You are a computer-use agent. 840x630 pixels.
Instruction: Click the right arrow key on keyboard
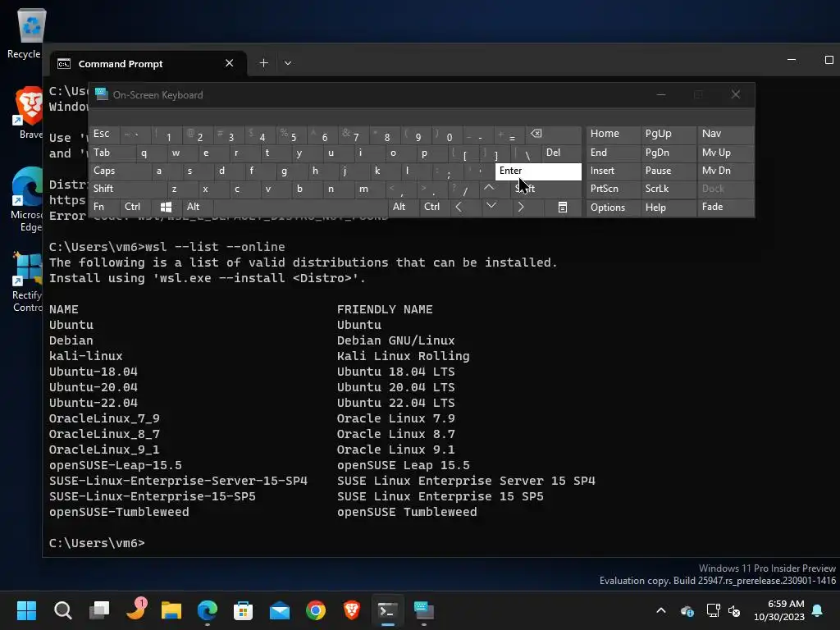click(x=521, y=207)
